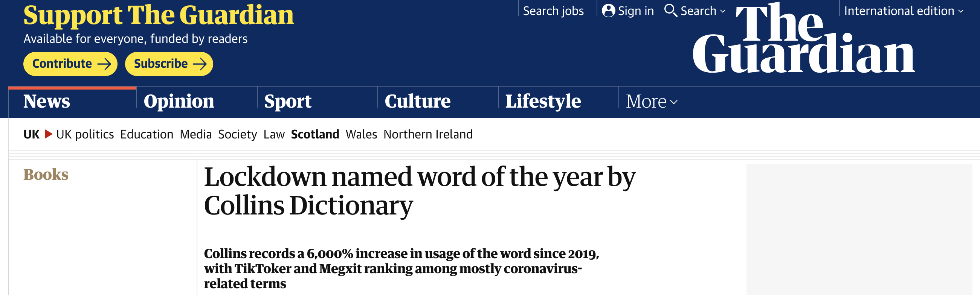Click the arrow icon on Subscribe button
The image size is (980, 295).
click(x=200, y=64)
